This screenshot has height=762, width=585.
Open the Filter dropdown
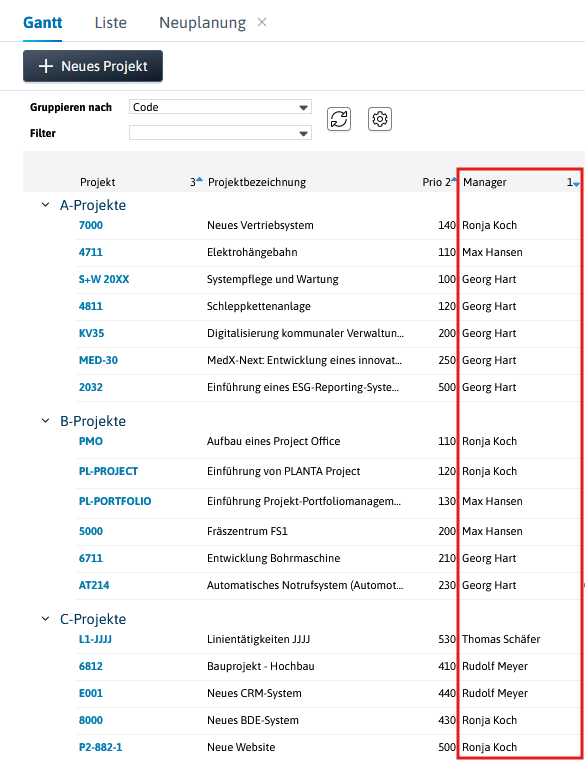[220, 133]
